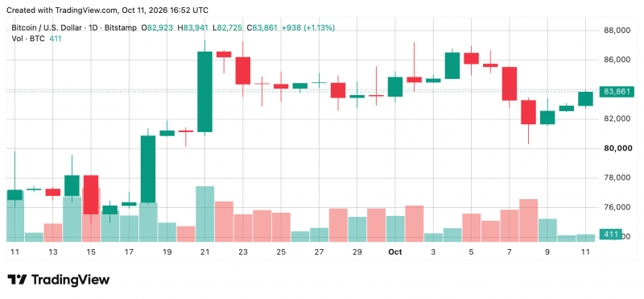Click the 11 date label at the right end
644x299 pixels.
585,252
